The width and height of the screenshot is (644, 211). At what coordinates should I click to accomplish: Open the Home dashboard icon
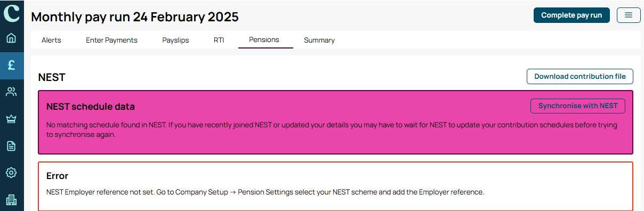click(x=11, y=38)
